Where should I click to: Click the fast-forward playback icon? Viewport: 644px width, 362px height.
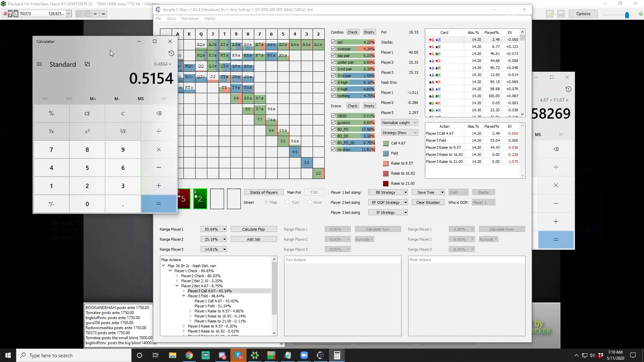[95, 14]
